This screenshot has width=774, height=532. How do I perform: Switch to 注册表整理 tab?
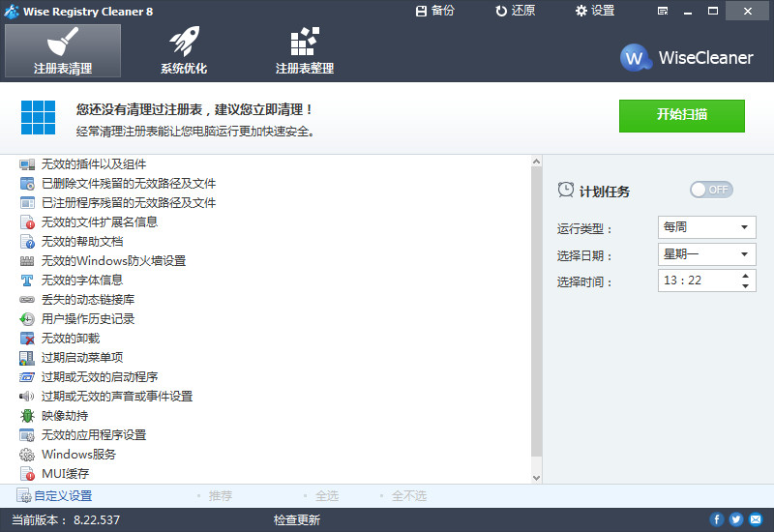click(305, 50)
